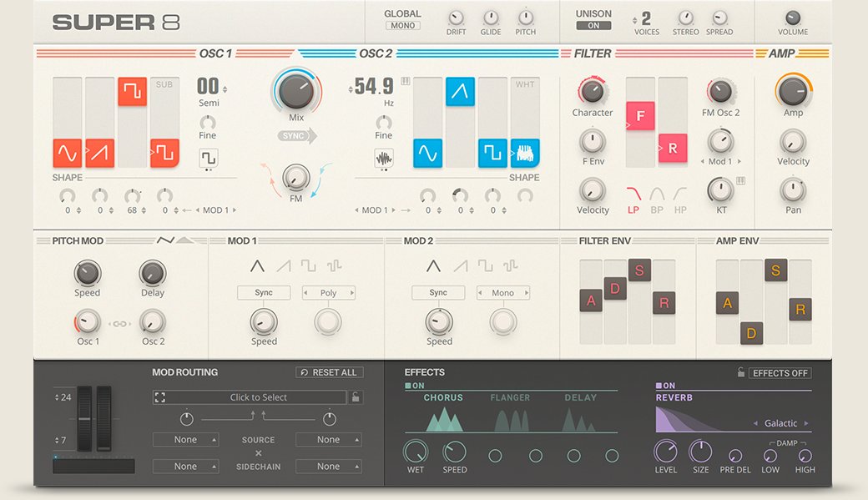
Task: Open the Galactic reverb type selector
Action: click(781, 423)
